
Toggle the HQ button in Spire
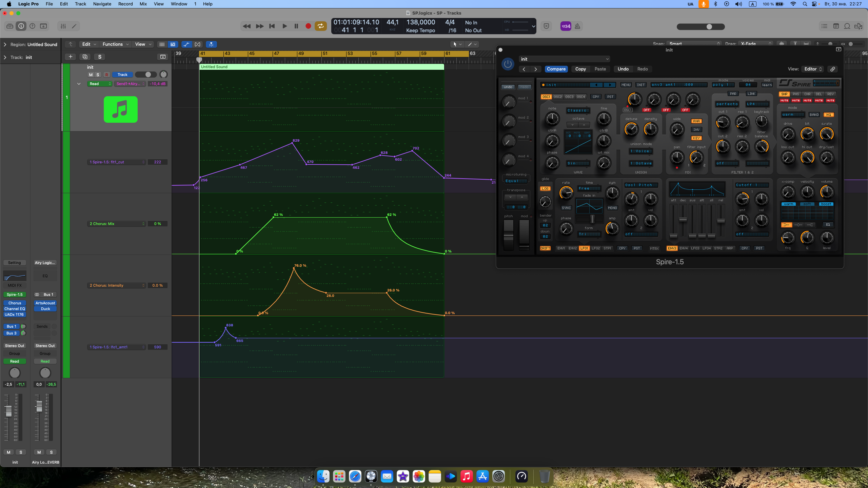pos(829,115)
